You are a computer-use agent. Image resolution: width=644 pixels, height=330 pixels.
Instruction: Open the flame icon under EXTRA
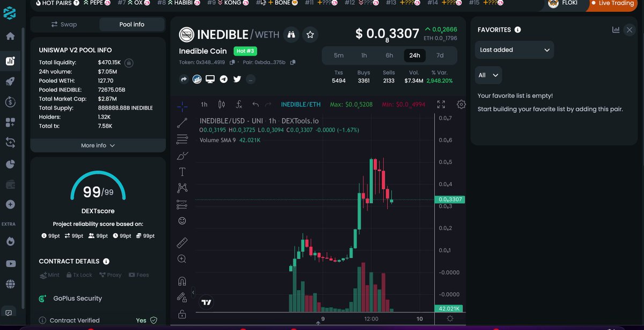(x=10, y=241)
